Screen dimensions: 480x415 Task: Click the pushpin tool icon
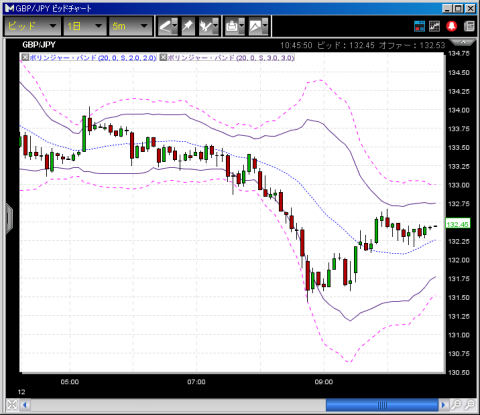click(188, 26)
